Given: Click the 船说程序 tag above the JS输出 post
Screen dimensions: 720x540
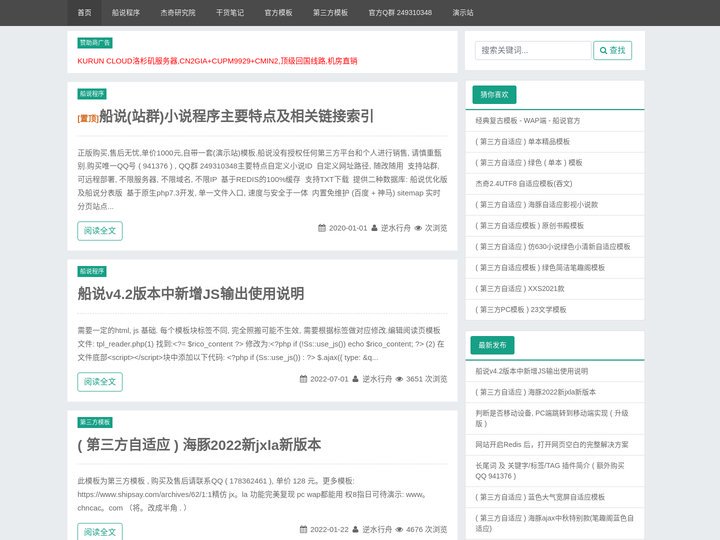Looking at the screenshot, I should click(x=92, y=271).
